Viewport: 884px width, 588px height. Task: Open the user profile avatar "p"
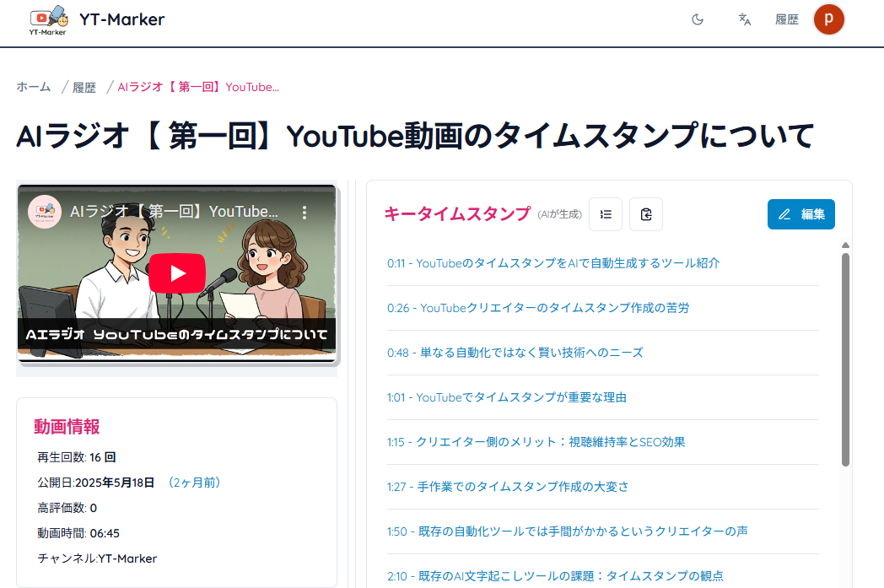(828, 19)
